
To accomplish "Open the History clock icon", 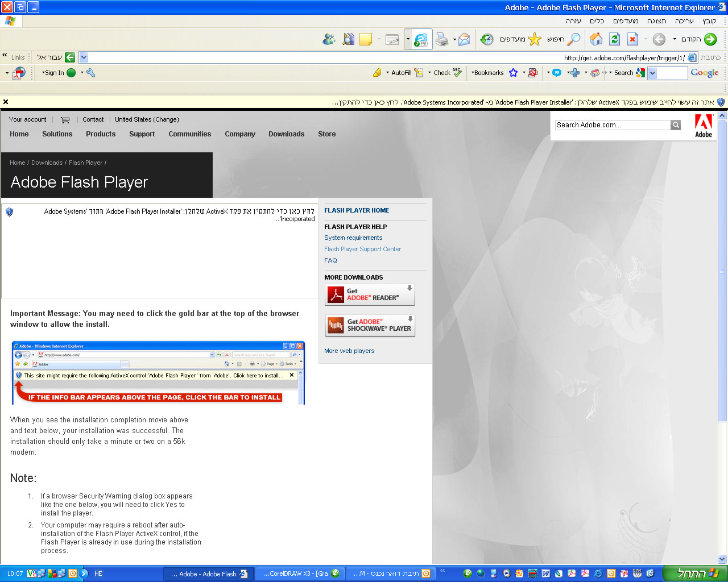I will click(x=487, y=39).
